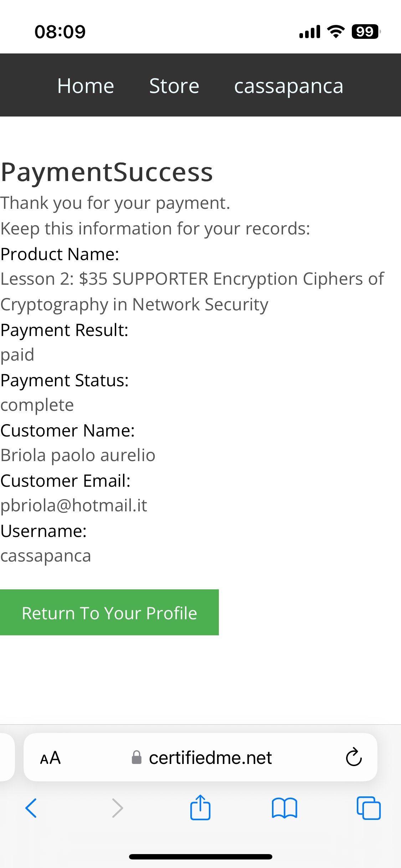Click Return To Your Profile button

109,612
